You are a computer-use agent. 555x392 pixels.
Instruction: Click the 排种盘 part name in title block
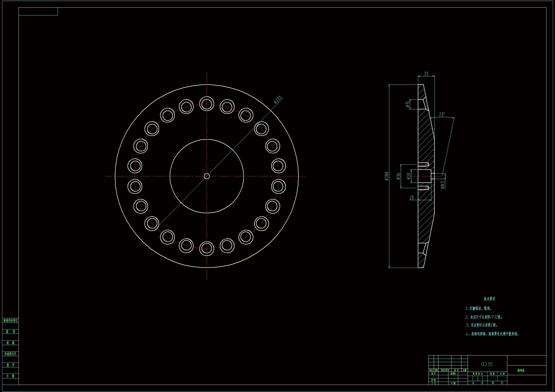(x=521, y=370)
